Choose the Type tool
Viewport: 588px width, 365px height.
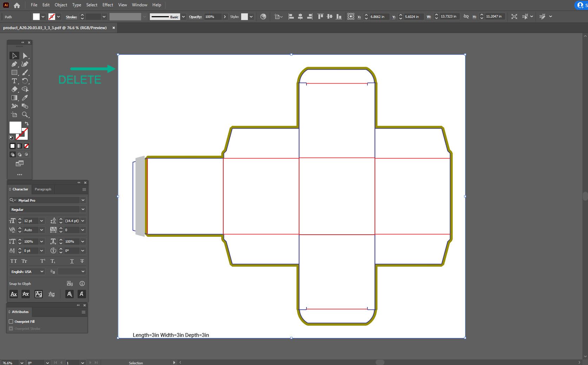pos(14,81)
